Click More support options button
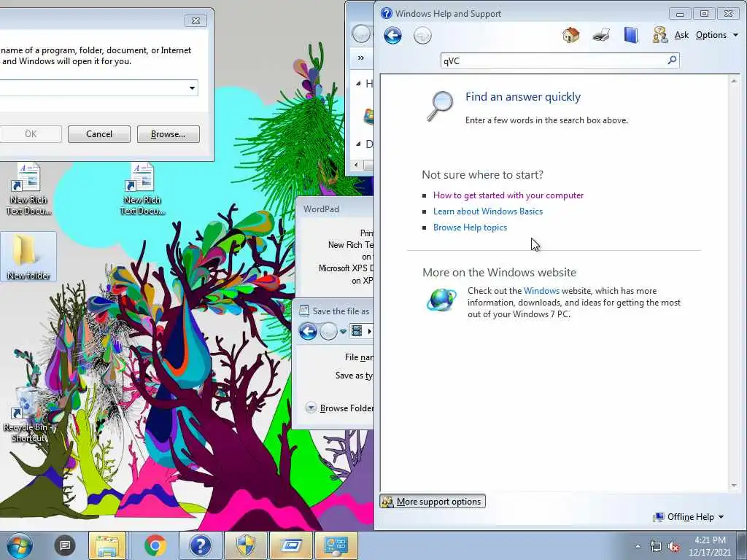The image size is (747, 560). pos(433,502)
